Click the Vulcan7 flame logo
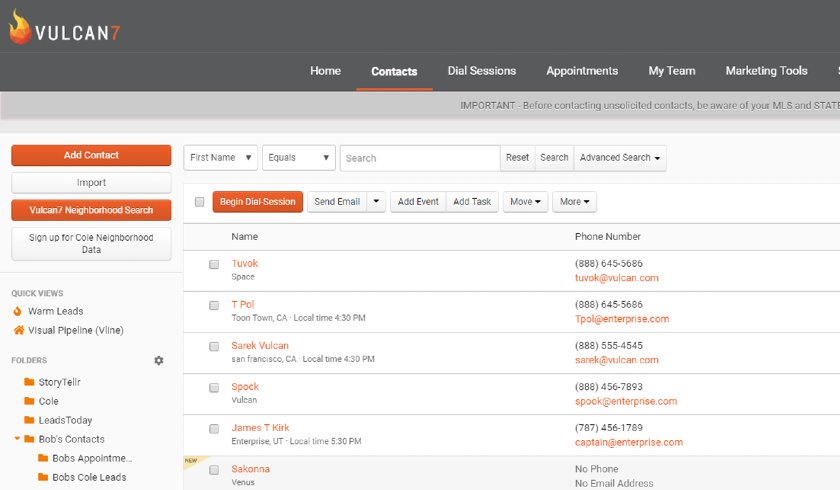Screen dimensions: 840x490 click(x=20, y=27)
